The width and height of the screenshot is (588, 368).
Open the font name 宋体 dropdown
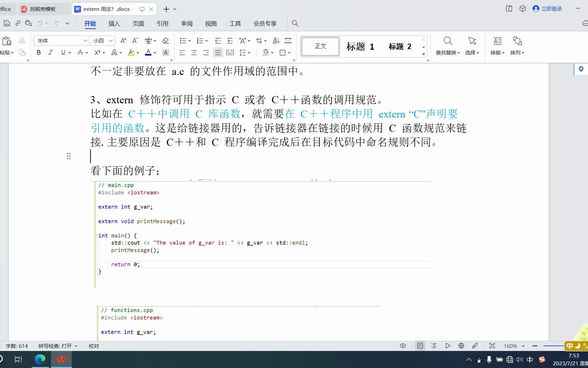pos(85,41)
